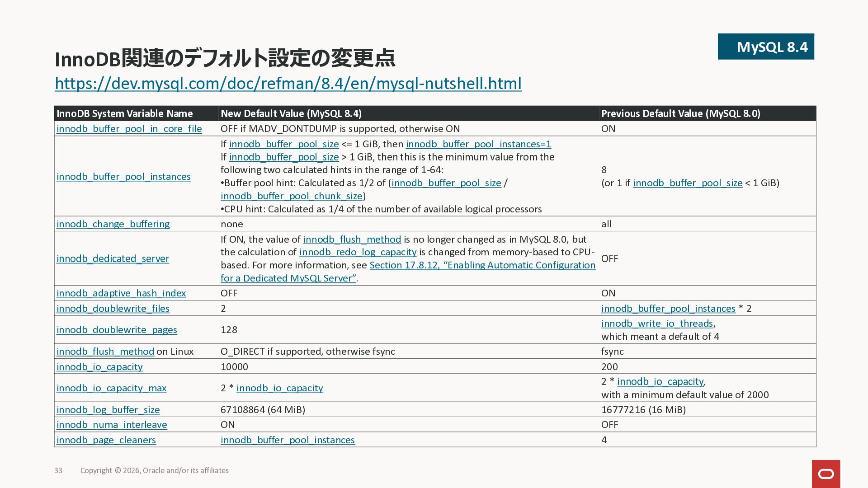The width and height of the screenshot is (868, 488).
Task: Open innodb_buffer_pool_in_core_file variable link
Action: coord(129,129)
